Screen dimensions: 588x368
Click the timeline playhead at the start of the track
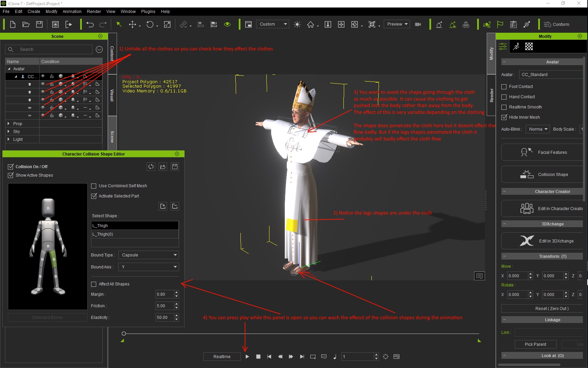coord(124,333)
